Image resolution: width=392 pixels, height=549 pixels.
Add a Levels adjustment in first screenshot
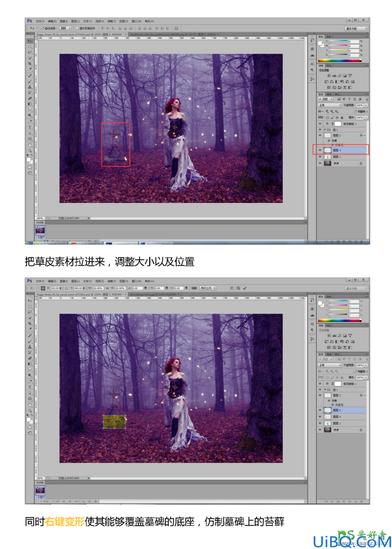point(334,76)
